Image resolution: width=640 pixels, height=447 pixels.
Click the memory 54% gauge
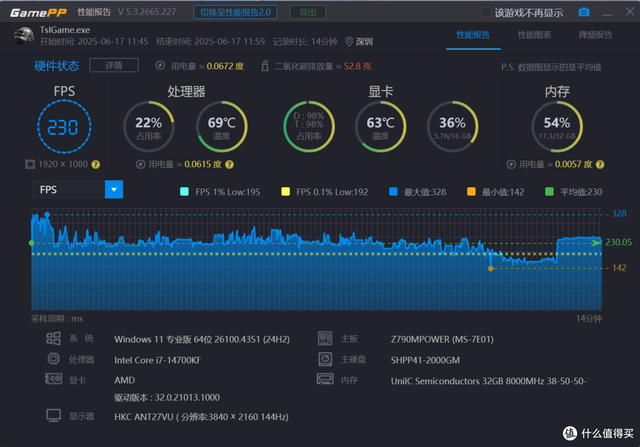pyautogui.click(x=557, y=127)
